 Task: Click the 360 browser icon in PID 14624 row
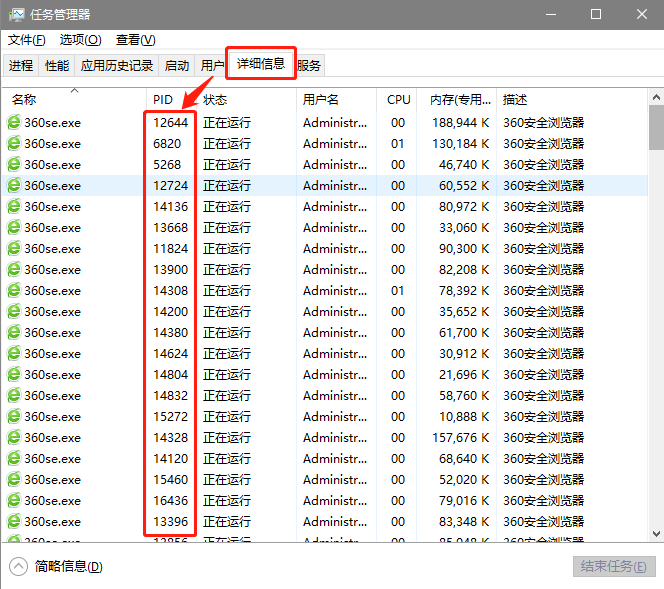coord(14,353)
